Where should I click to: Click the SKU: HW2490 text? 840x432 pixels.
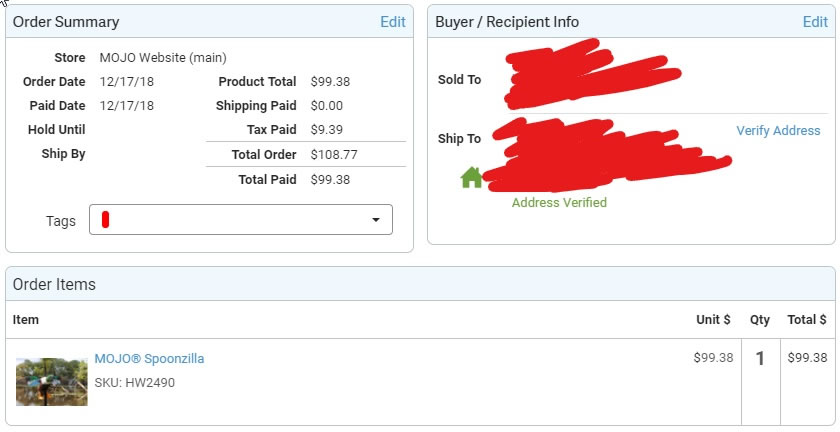134,382
